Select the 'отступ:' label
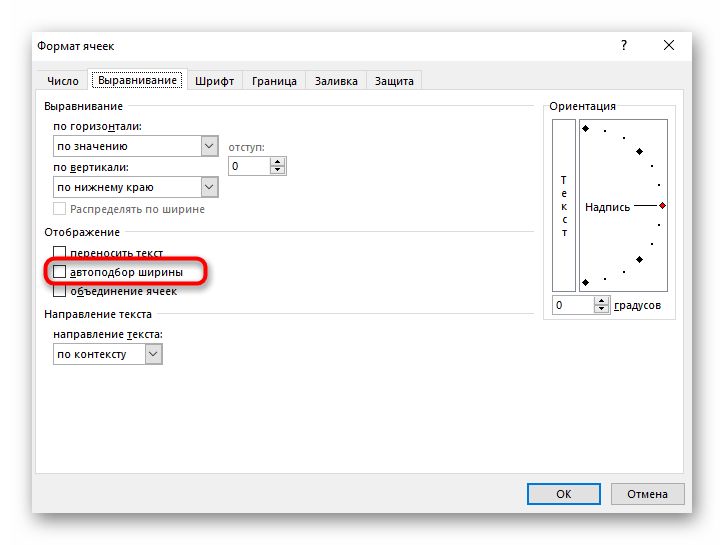The width and height of the screenshot is (724, 545). point(247,147)
